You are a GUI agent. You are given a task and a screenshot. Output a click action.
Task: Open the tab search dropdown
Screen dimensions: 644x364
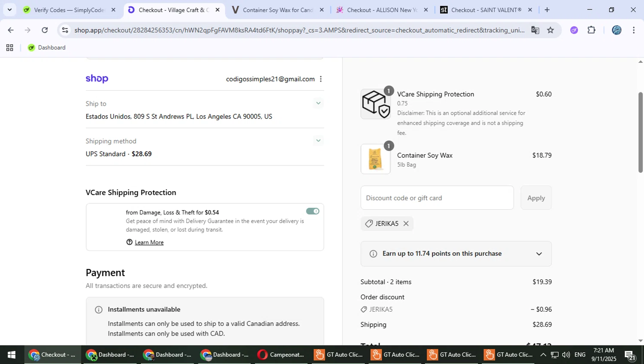(9, 10)
